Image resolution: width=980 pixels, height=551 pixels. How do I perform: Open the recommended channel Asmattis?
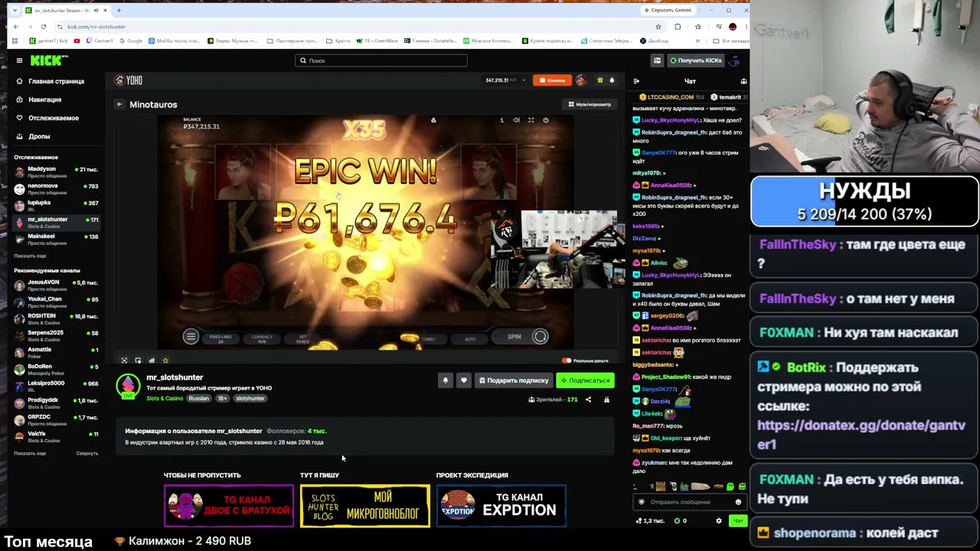(55, 352)
